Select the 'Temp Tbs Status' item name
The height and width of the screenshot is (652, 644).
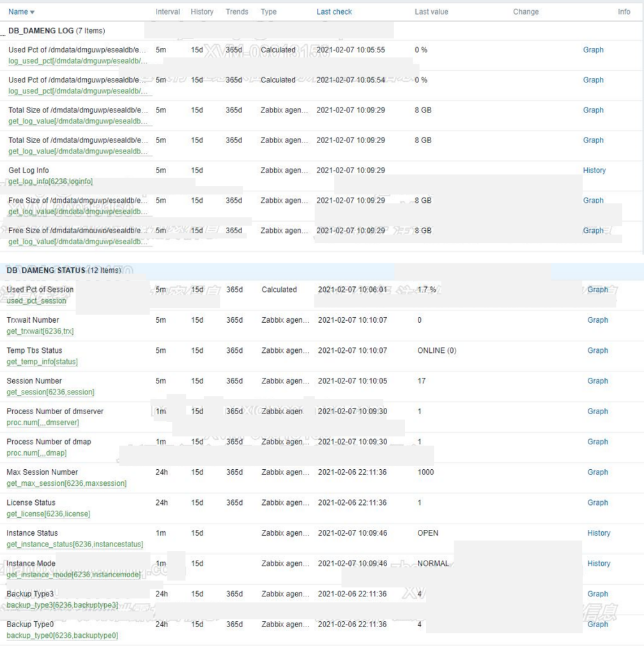34,350
